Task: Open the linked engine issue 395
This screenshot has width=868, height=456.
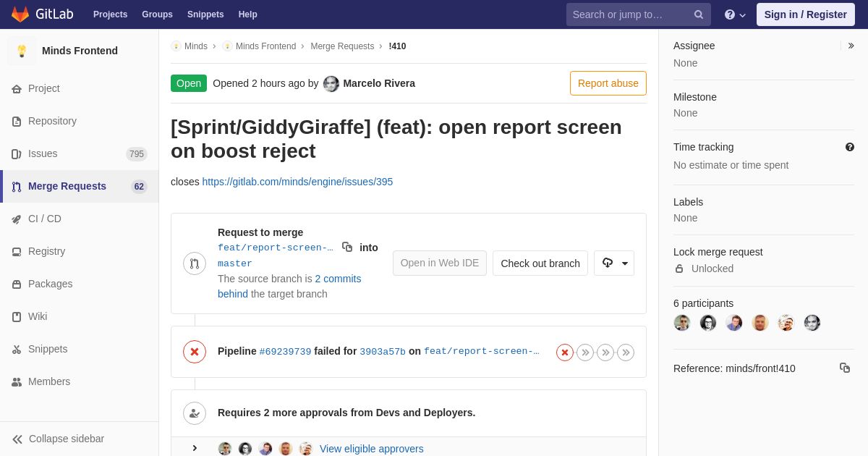Action: coord(297,182)
